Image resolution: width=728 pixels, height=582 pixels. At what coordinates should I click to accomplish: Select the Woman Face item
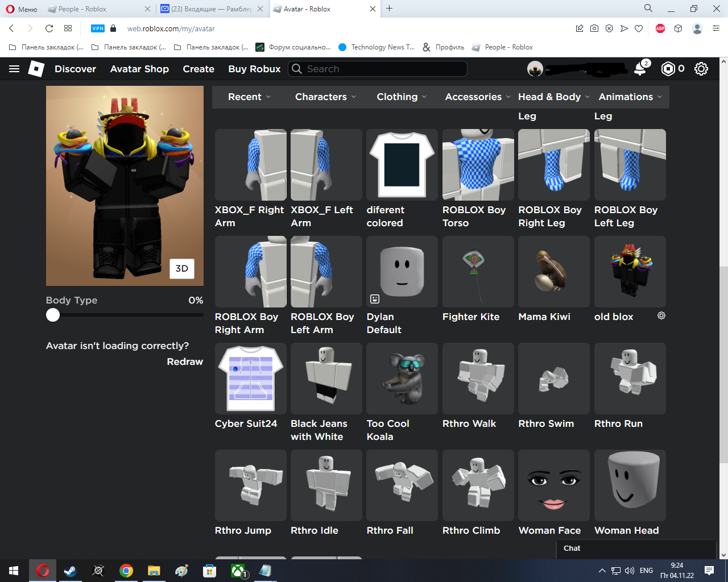554,493
